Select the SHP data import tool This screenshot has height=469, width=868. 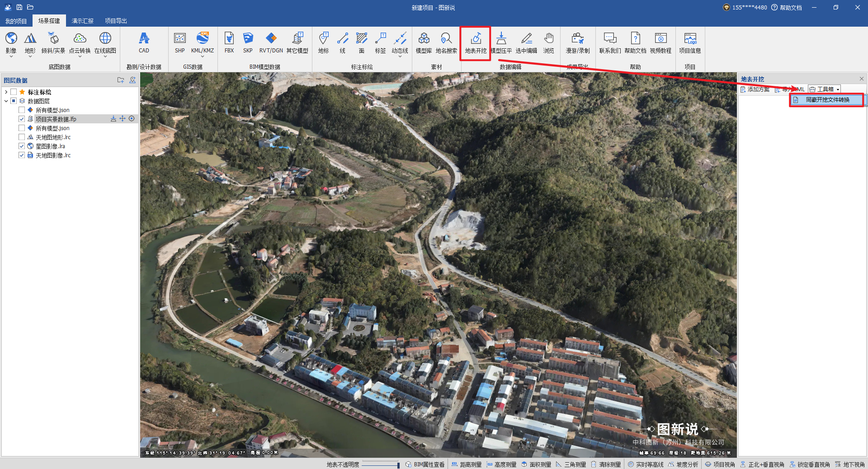pos(179,43)
